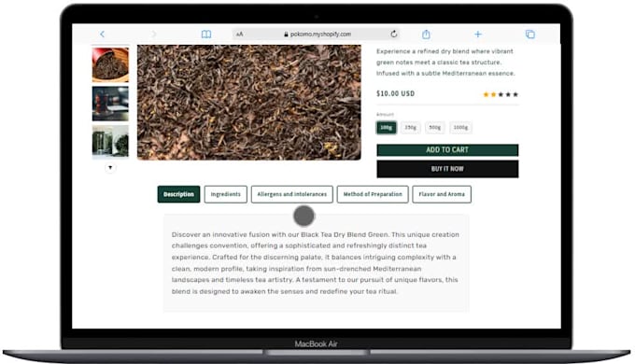Choose the 1000g amount option
Screen dimensions: 635x364
(460, 128)
